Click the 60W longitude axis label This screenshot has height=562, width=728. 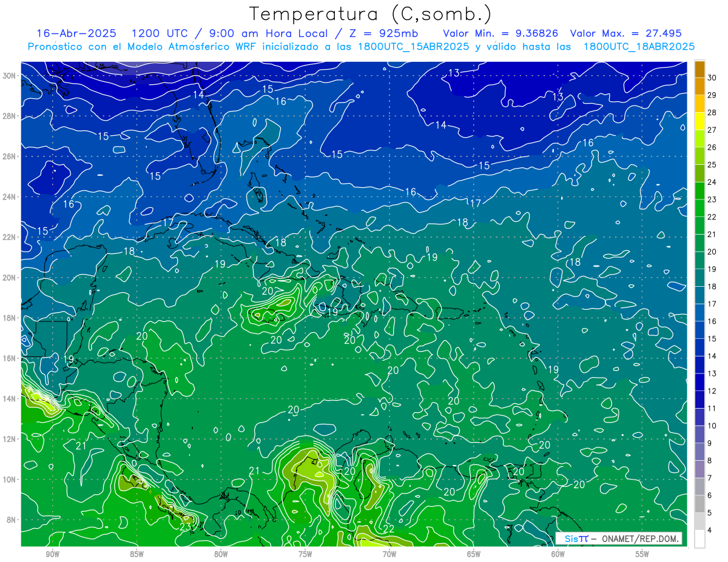[x=558, y=554]
